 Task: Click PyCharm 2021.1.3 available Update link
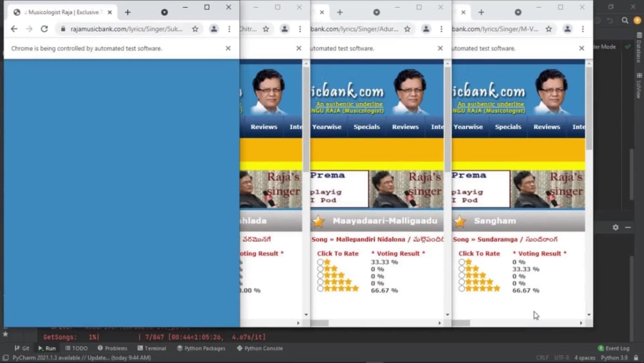pos(82,358)
